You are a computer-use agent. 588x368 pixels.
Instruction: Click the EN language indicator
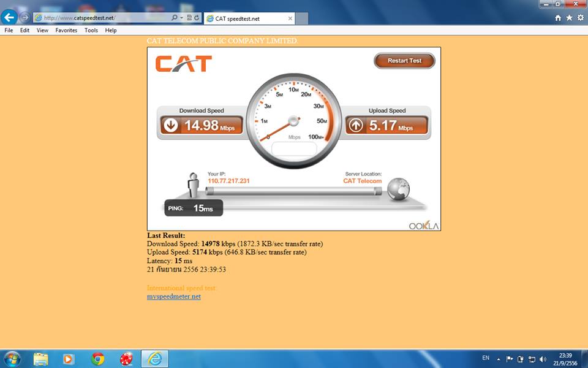[486, 358]
